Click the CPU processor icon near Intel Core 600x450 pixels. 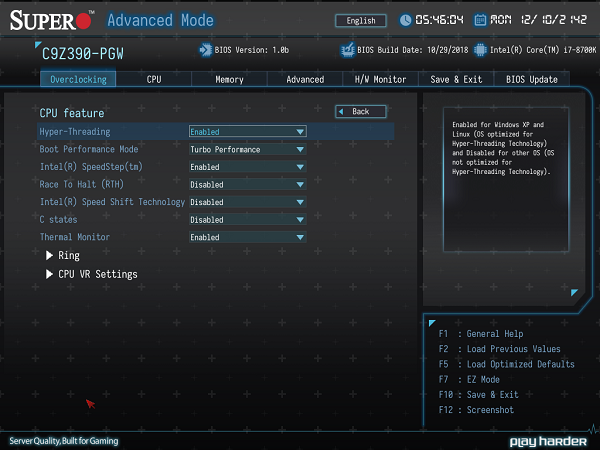(x=480, y=50)
